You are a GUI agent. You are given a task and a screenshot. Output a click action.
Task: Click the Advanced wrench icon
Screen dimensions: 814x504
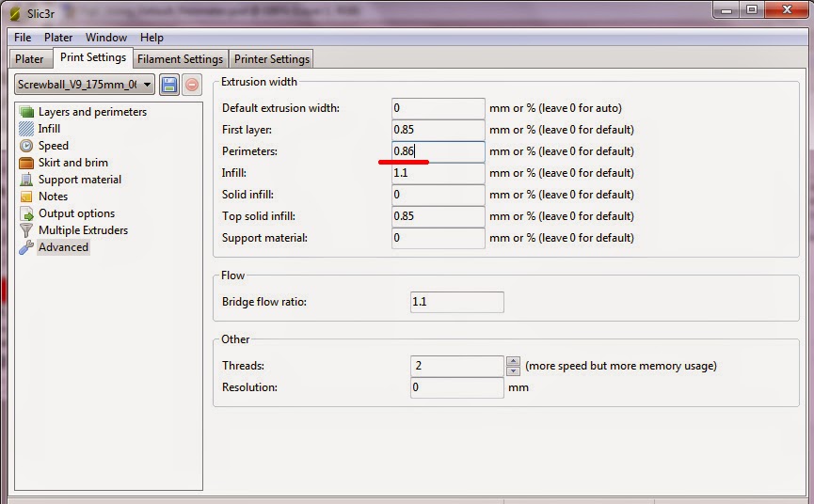[26, 247]
